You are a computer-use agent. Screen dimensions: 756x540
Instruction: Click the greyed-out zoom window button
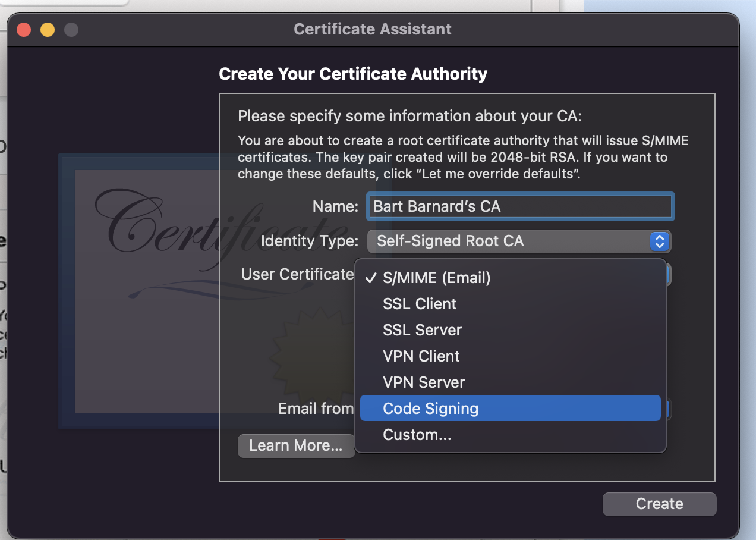pyautogui.click(x=71, y=29)
